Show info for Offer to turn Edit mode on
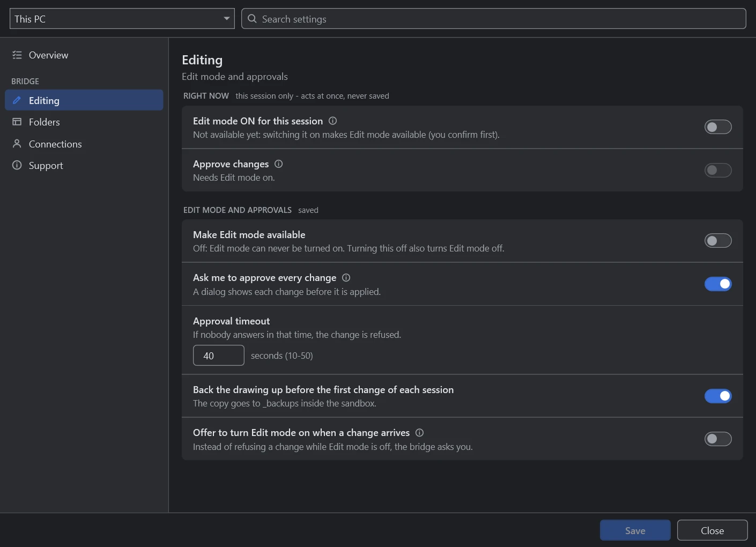This screenshot has width=756, height=547. tap(420, 432)
